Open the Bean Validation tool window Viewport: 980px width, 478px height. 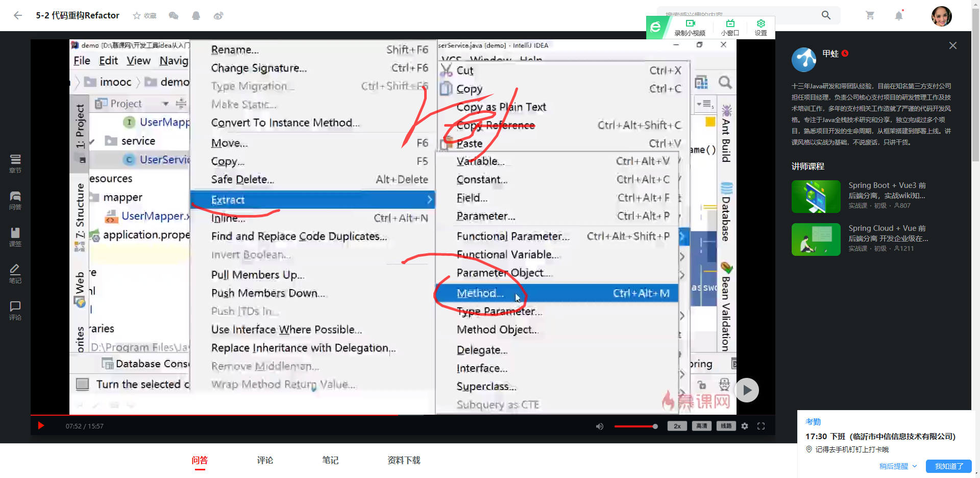[726, 307]
